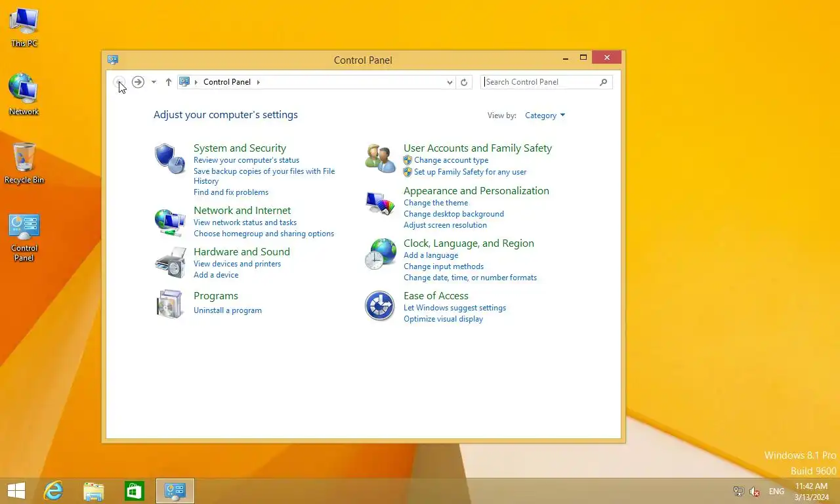Open the Hardware and Sound printer icon
Viewport: 840px width, 504px height.
click(x=170, y=262)
